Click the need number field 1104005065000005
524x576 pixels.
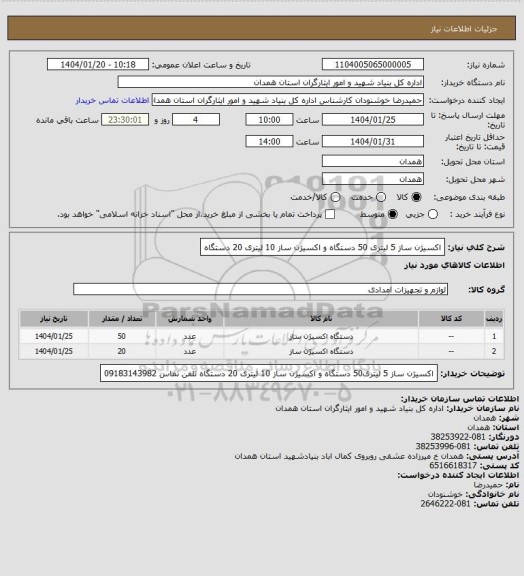373,64
